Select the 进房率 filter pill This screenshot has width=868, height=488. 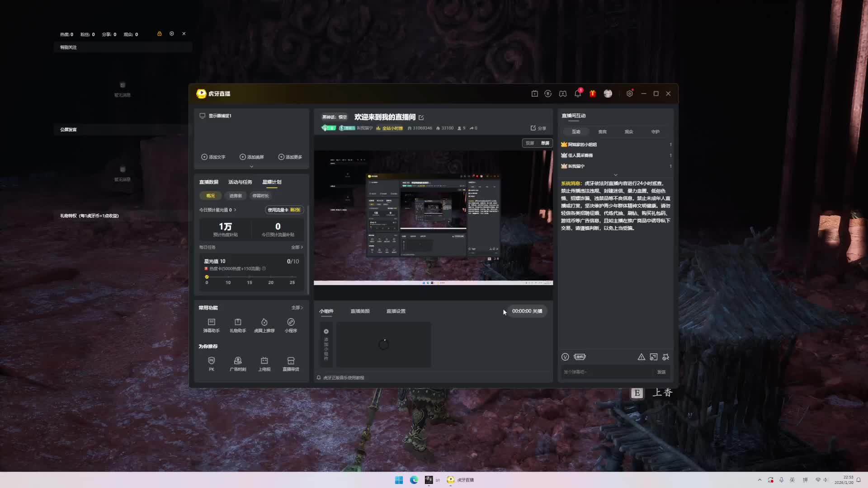point(236,196)
